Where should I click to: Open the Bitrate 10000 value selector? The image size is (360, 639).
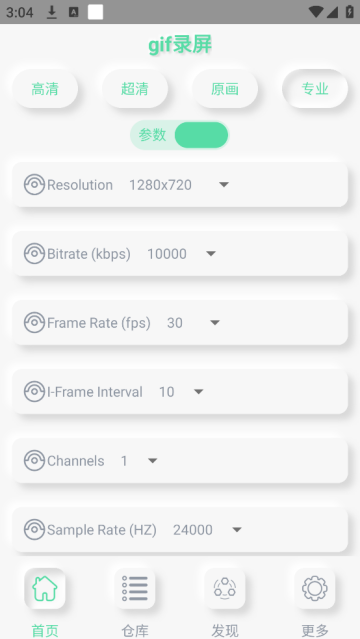(181, 253)
